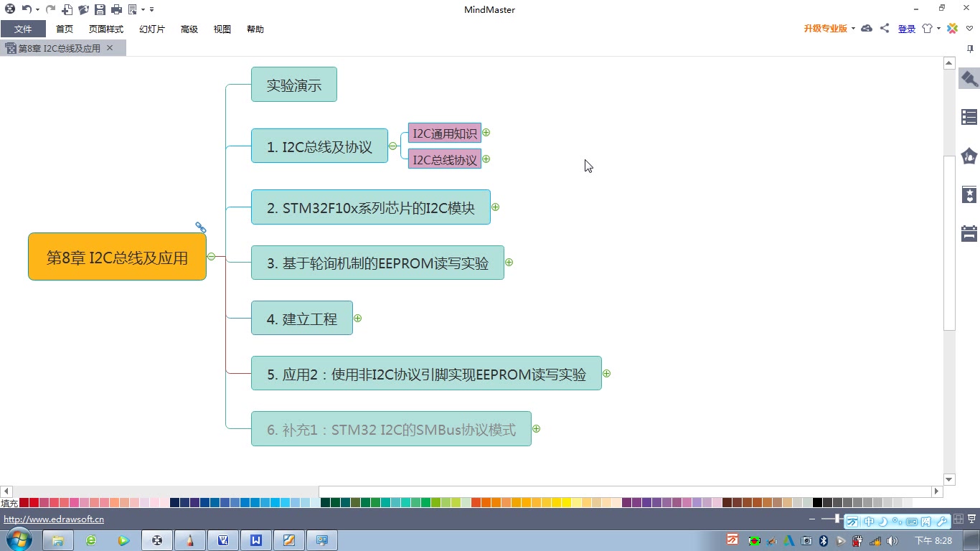Save the mind map file
This screenshot has width=980, height=551.
coord(100,9)
